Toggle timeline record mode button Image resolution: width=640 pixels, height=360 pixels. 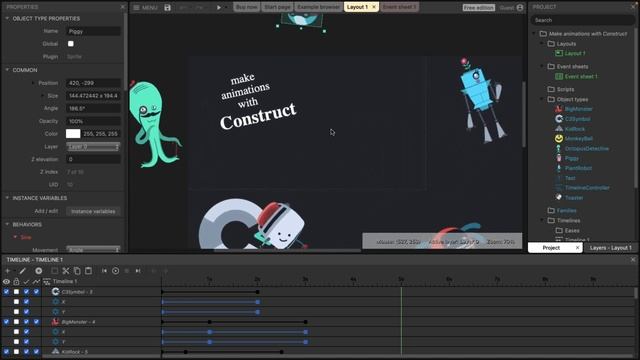click(x=38, y=271)
